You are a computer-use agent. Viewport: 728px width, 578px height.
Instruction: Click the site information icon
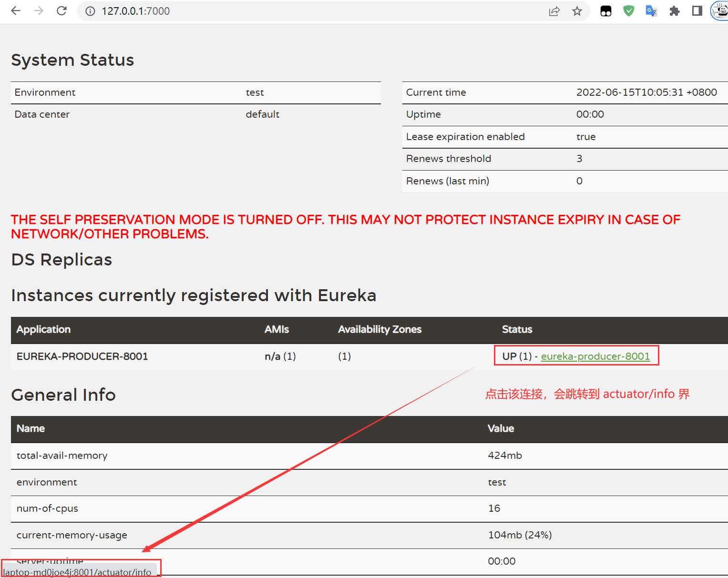(x=90, y=11)
